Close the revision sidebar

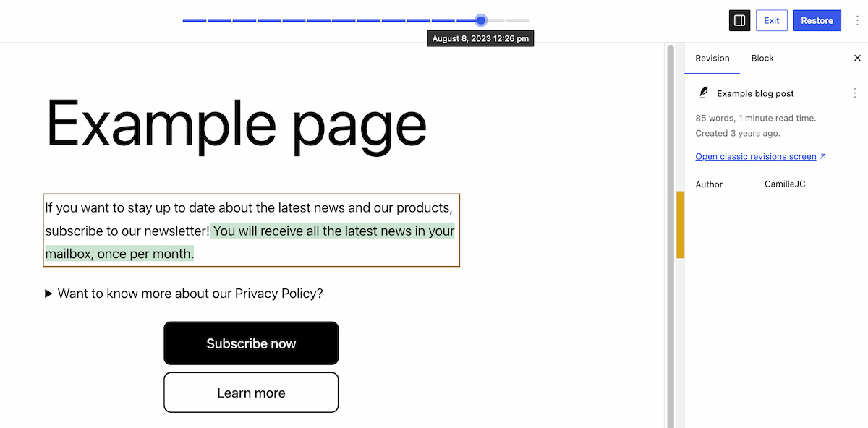(x=857, y=58)
